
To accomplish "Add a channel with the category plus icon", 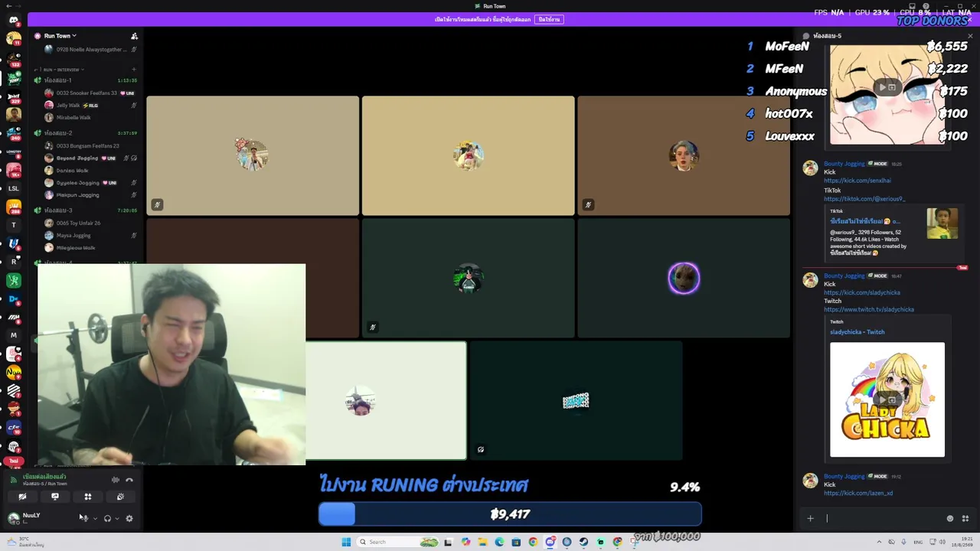I will (134, 70).
